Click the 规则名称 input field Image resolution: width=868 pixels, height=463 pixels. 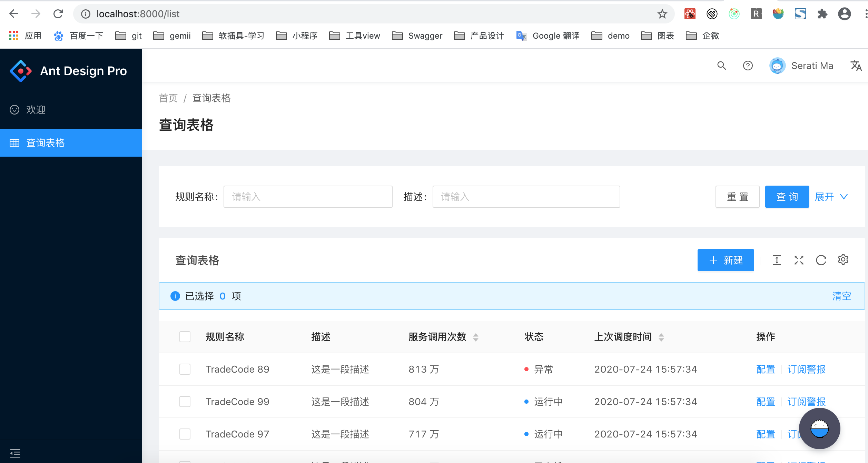(x=308, y=197)
